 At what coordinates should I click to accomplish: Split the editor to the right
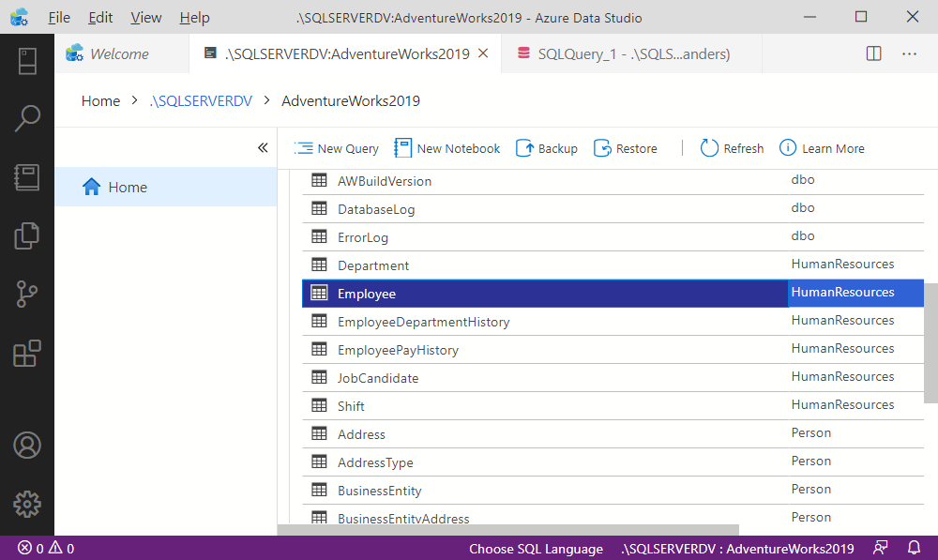tap(874, 53)
